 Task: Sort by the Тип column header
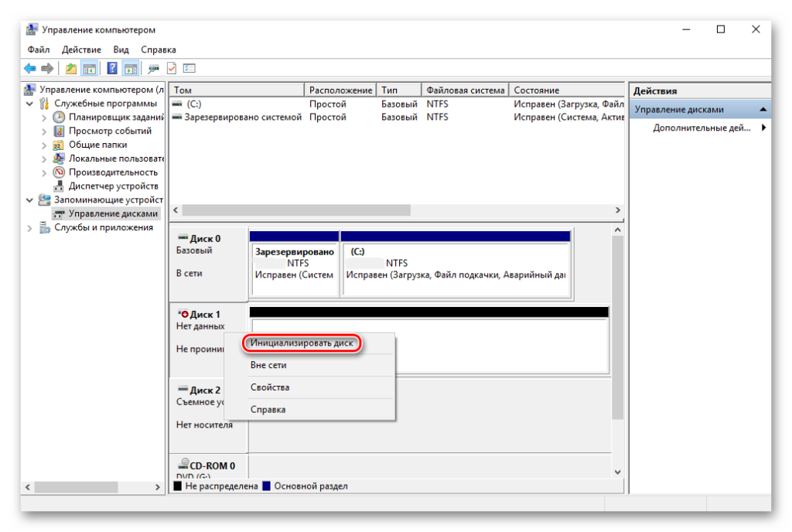click(x=399, y=90)
